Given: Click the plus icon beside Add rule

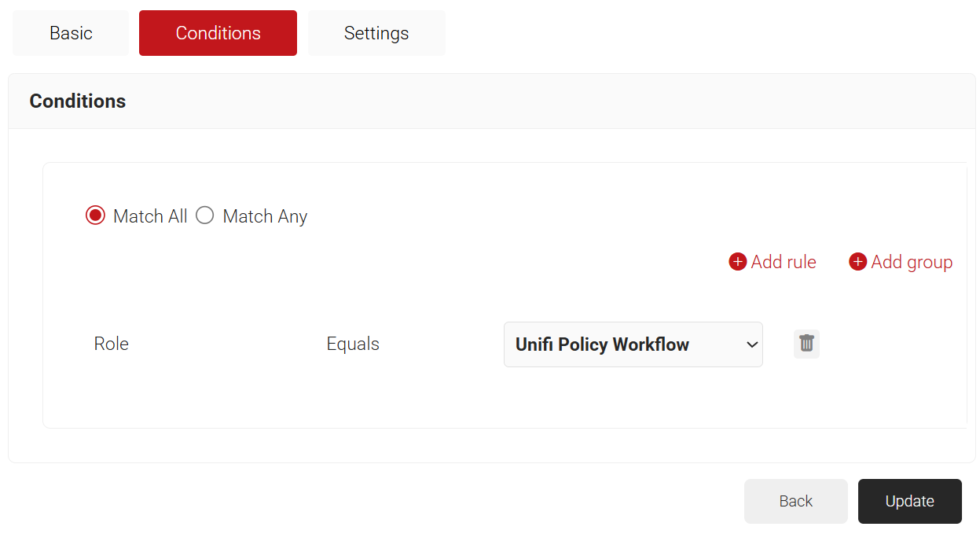Looking at the screenshot, I should coord(737,262).
